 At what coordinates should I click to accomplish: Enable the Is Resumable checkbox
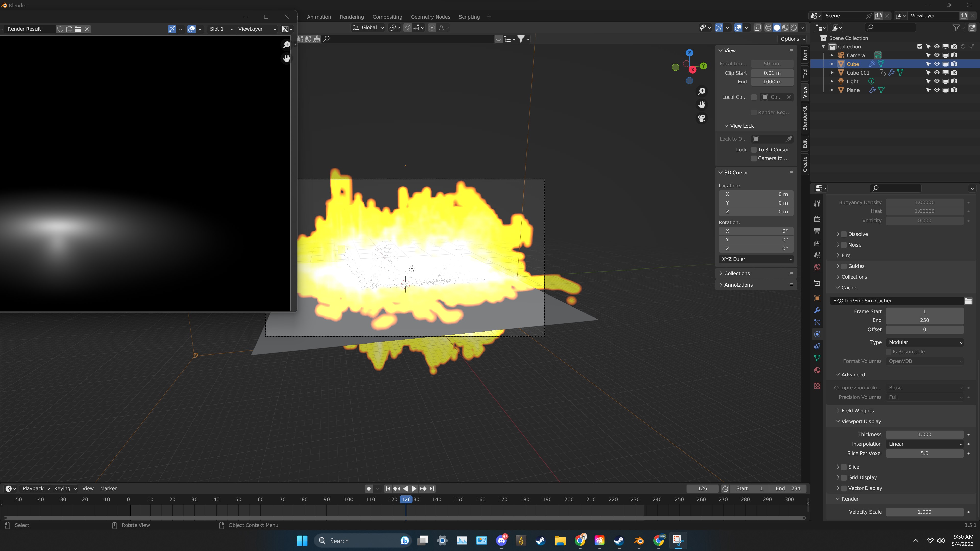point(889,351)
